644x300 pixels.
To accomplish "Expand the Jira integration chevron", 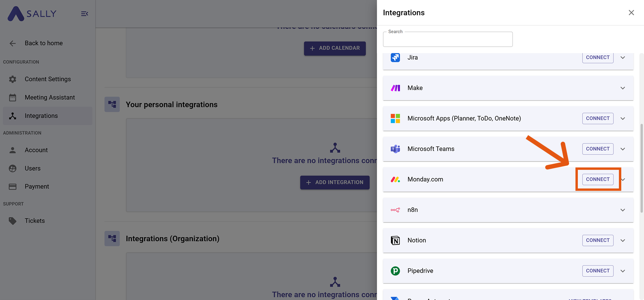I will 623,57.
